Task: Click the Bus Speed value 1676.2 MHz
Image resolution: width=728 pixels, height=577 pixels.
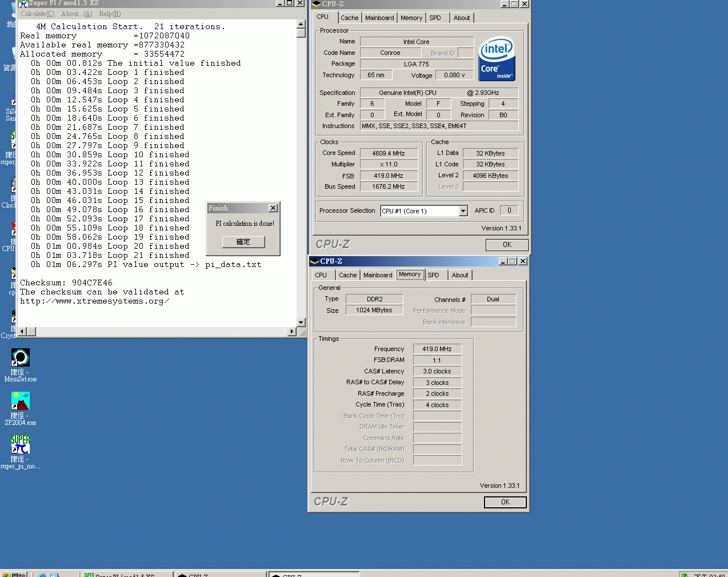Action: [389, 186]
